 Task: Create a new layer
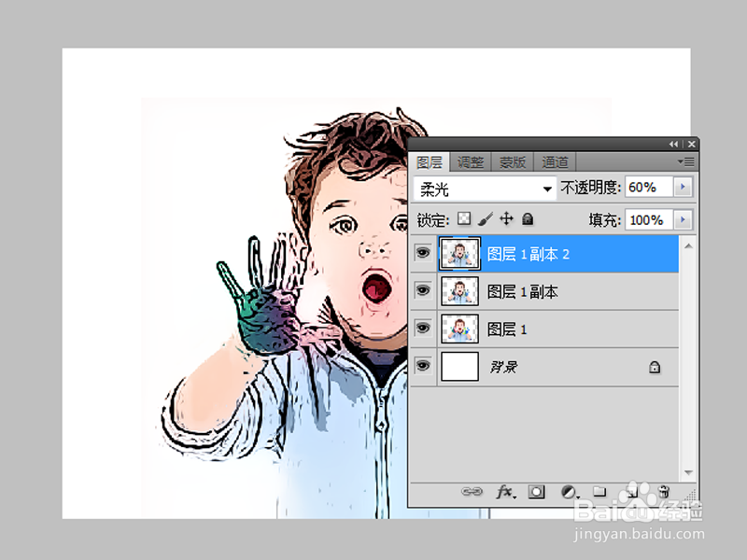(633, 492)
